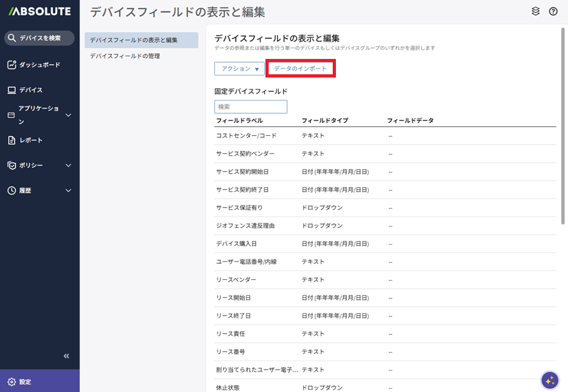Expand the ポリシー menu chevron
Screen dimensions: 568x392
69,165
